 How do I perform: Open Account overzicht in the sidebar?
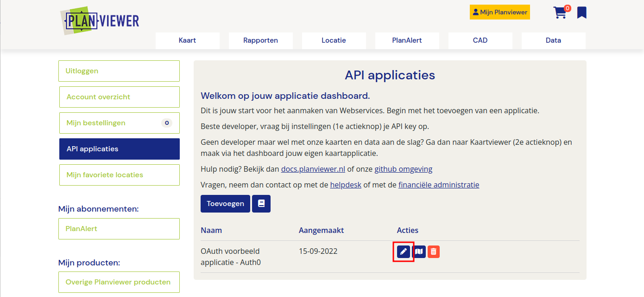(x=119, y=97)
